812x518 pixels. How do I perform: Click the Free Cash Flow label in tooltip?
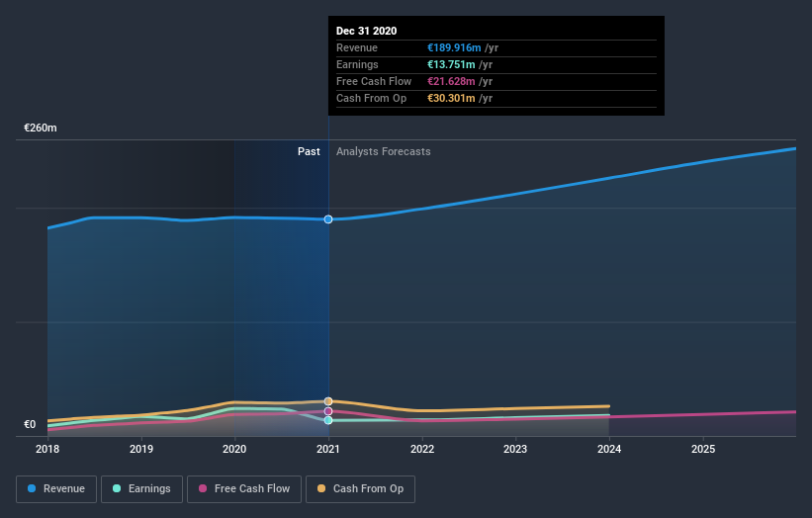[374, 81]
